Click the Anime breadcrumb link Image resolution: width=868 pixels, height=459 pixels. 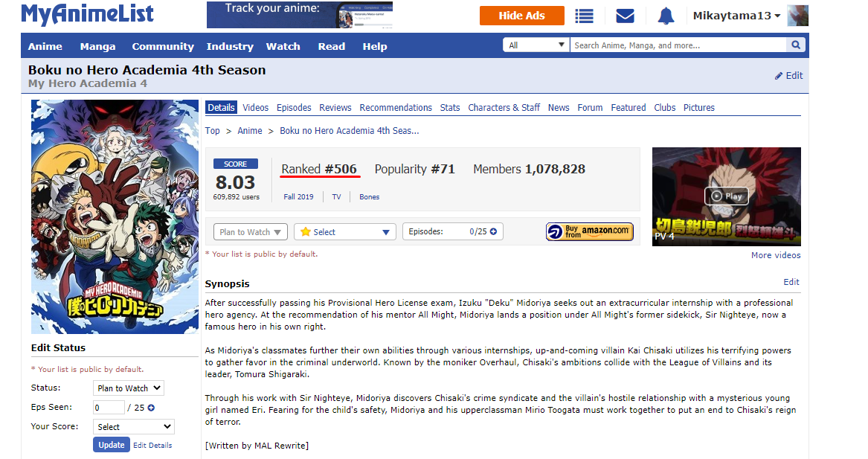tap(250, 131)
